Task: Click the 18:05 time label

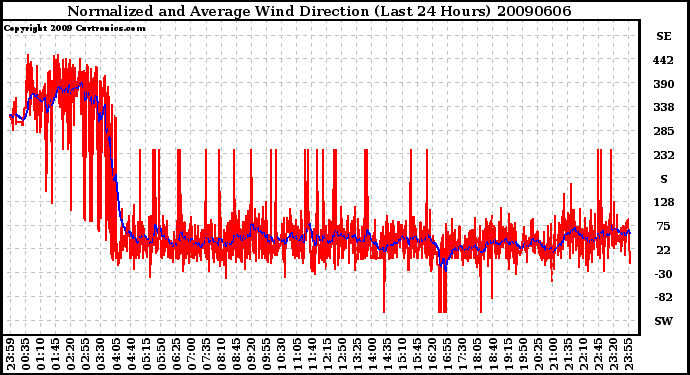Action: coord(477,354)
